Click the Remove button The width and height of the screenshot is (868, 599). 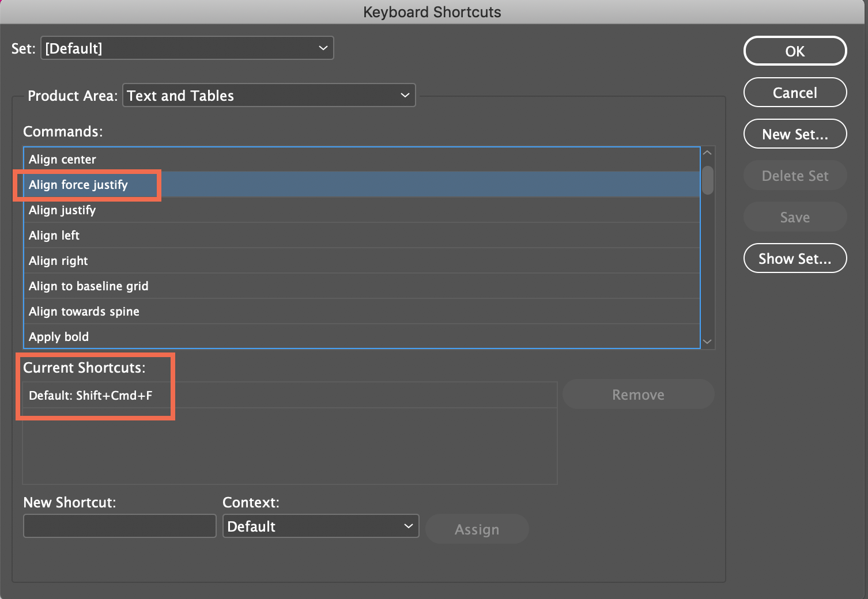(638, 394)
